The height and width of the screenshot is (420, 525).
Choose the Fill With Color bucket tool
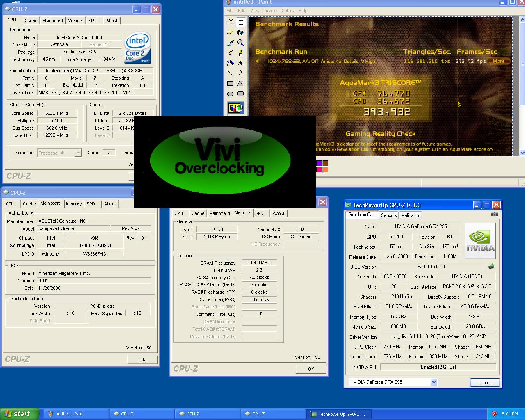pos(241,32)
